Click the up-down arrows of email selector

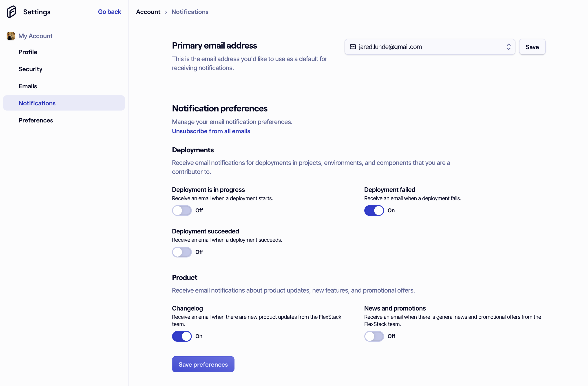tap(508, 47)
